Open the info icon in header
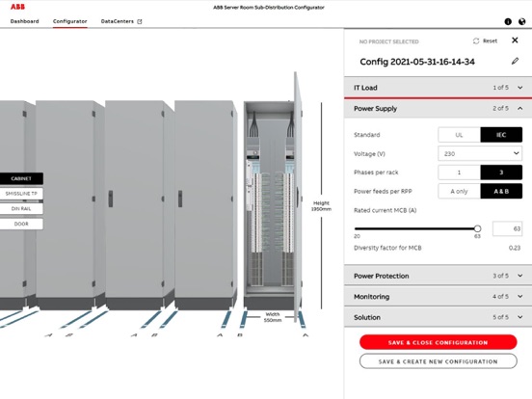 click(508, 22)
